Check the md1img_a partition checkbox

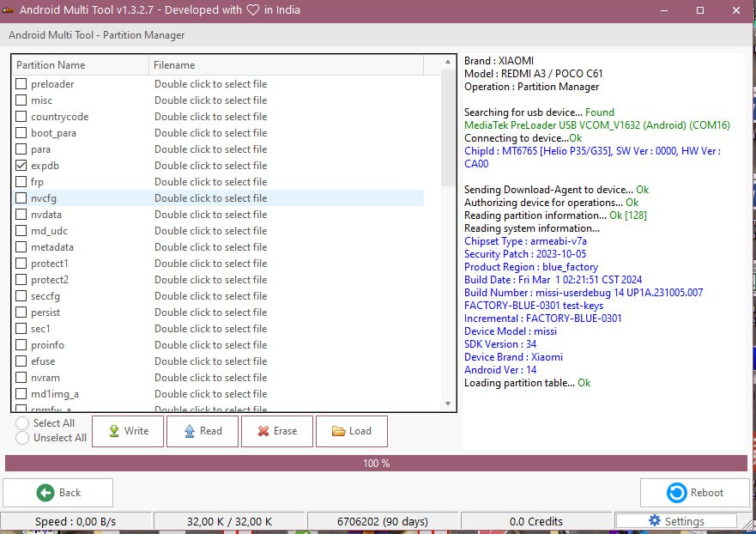pyautogui.click(x=21, y=393)
